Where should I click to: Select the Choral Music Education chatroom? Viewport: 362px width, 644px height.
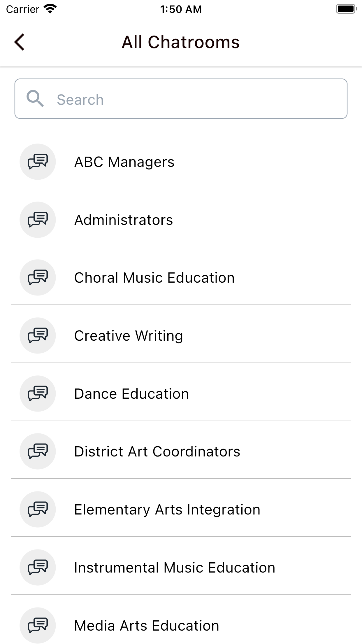coord(154,278)
